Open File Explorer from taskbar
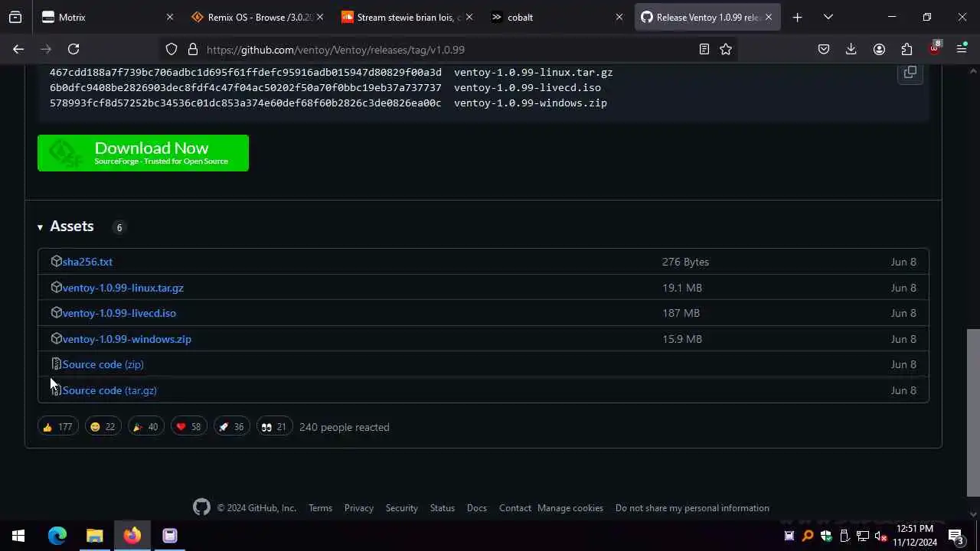 click(95, 536)
